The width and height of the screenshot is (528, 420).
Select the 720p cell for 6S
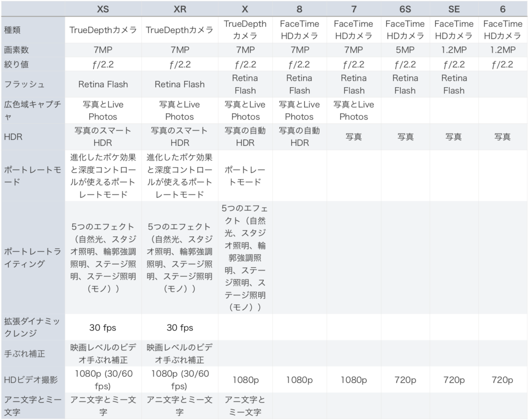(405, 380)
